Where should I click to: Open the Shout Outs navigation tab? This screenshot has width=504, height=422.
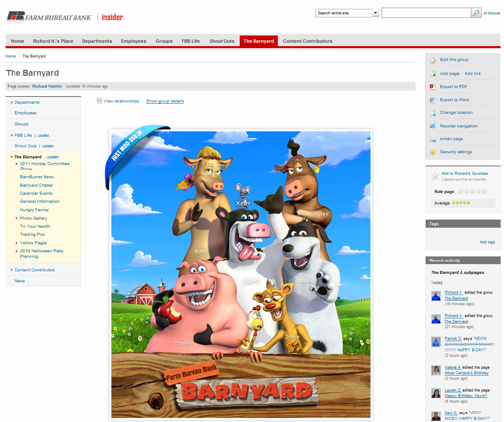(x=222, y=41)
